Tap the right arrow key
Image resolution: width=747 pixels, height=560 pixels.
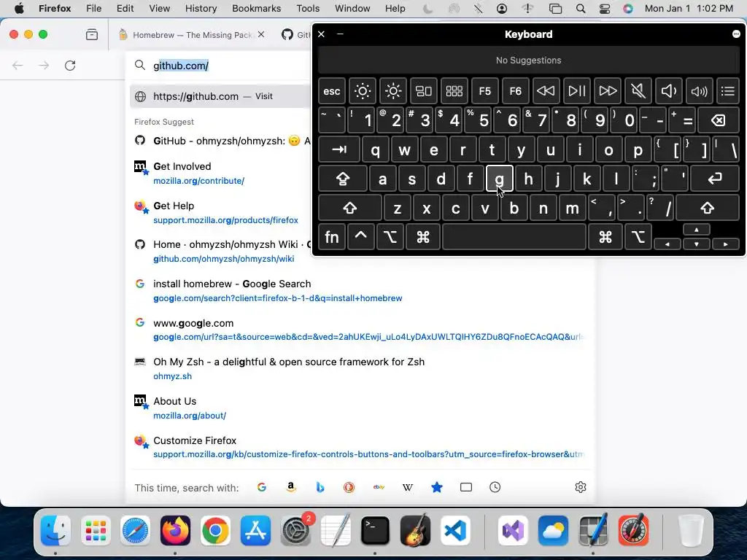726,244
